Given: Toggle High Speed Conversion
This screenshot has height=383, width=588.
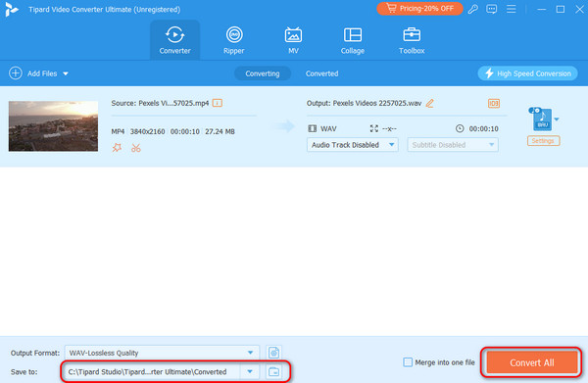Looking at the screenshot, I should point(527,73).
